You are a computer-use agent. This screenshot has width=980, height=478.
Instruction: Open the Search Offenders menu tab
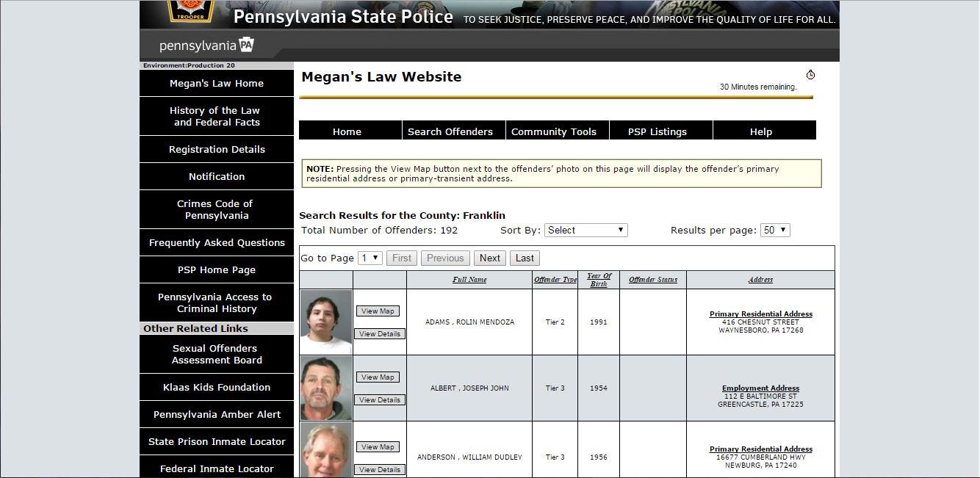click(x=450, y=131)
